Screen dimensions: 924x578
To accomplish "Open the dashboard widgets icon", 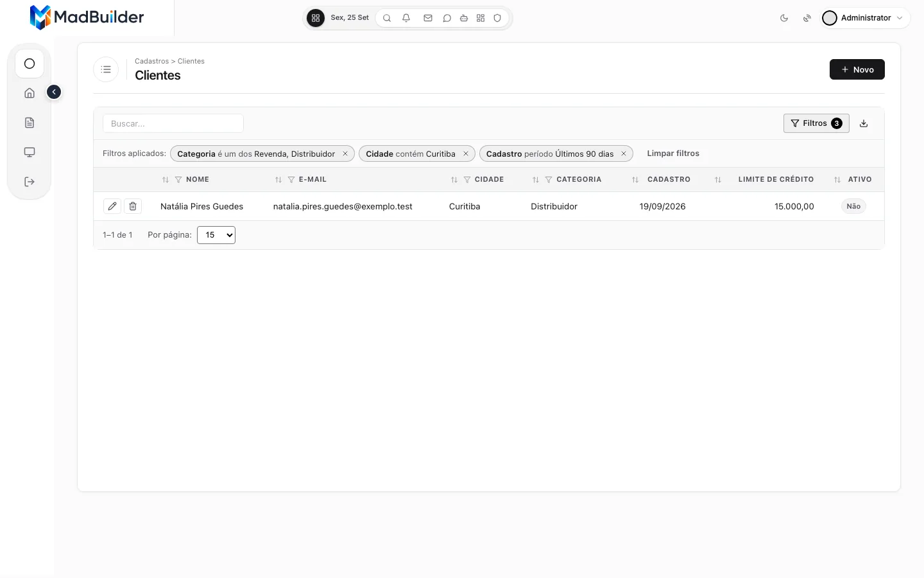I will point(481,18).
